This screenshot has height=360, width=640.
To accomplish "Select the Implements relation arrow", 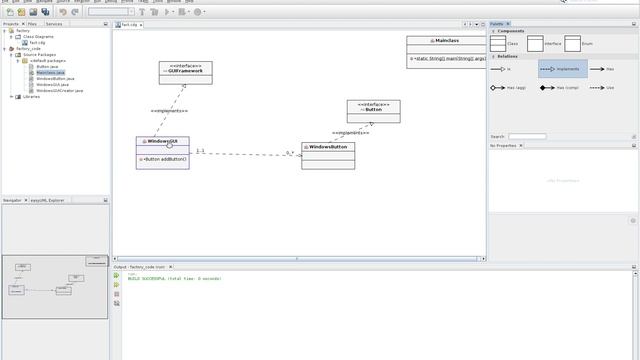I will pyautogui.click(x=563, y=69).
